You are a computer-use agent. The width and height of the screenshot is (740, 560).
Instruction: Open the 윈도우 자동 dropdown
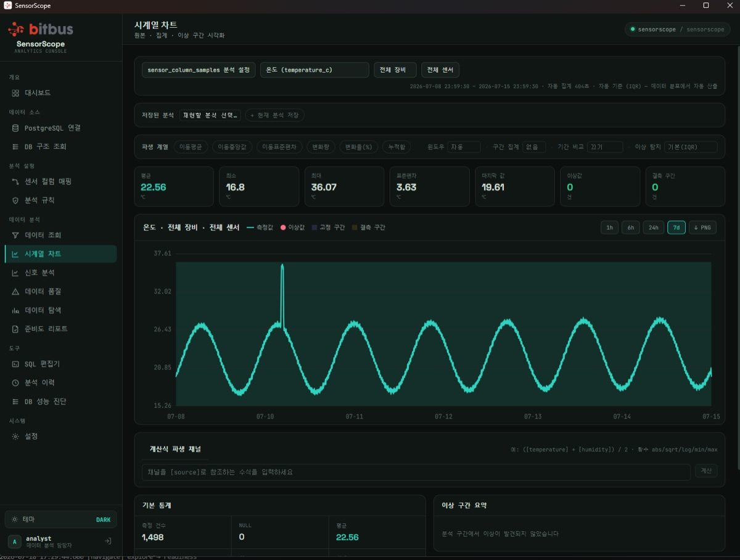[464, 147]
